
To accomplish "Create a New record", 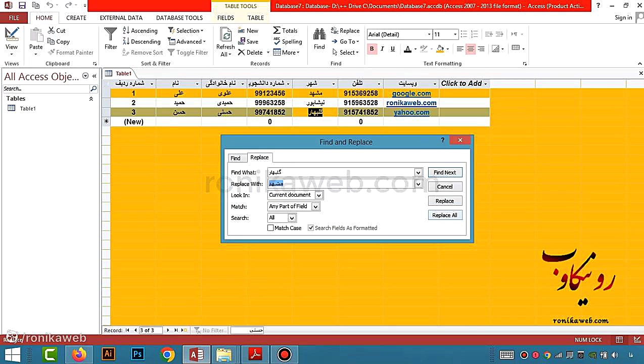I will click(x=248, y=30).
